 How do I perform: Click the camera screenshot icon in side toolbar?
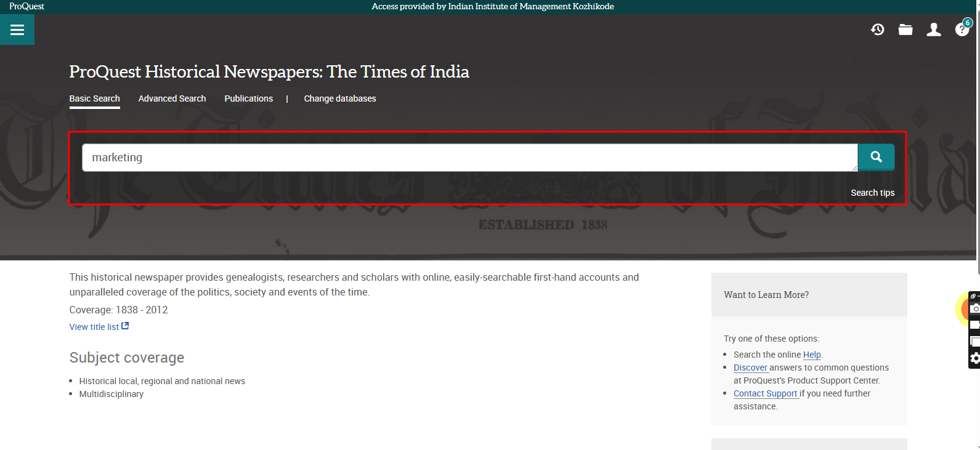click(974, 308)
